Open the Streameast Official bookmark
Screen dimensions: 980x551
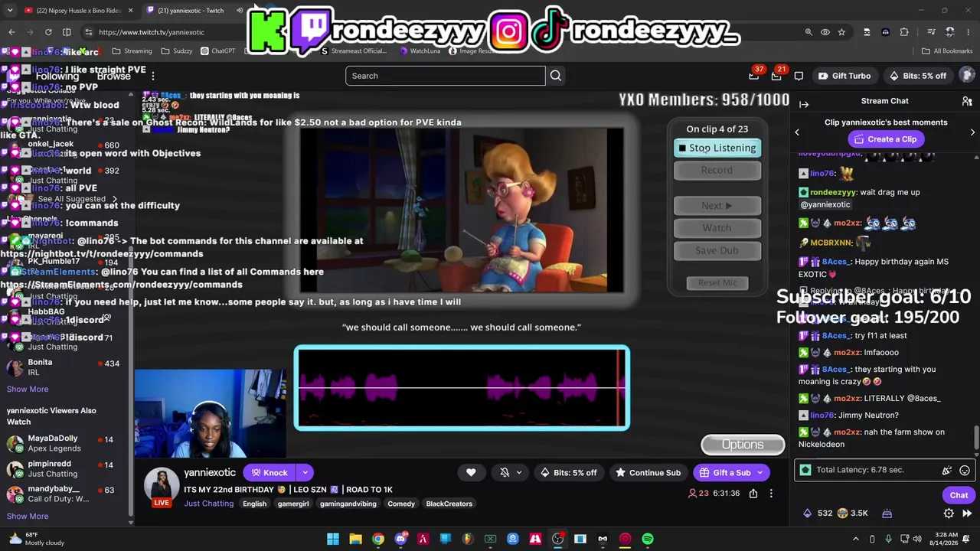[x=354, y=51]
